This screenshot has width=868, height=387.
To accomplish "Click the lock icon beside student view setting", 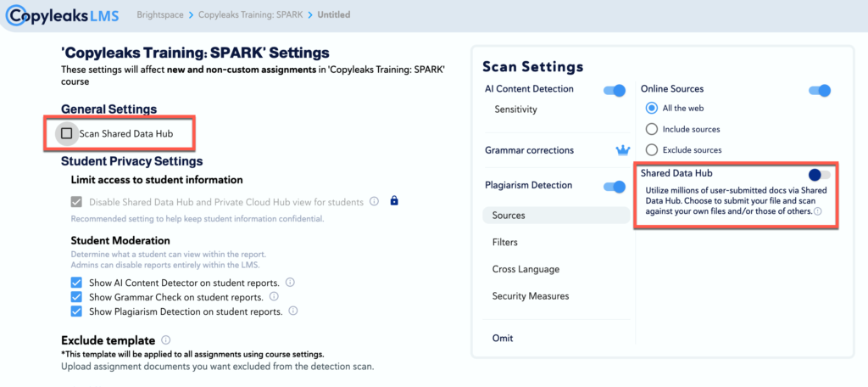I will pos(393,202).
